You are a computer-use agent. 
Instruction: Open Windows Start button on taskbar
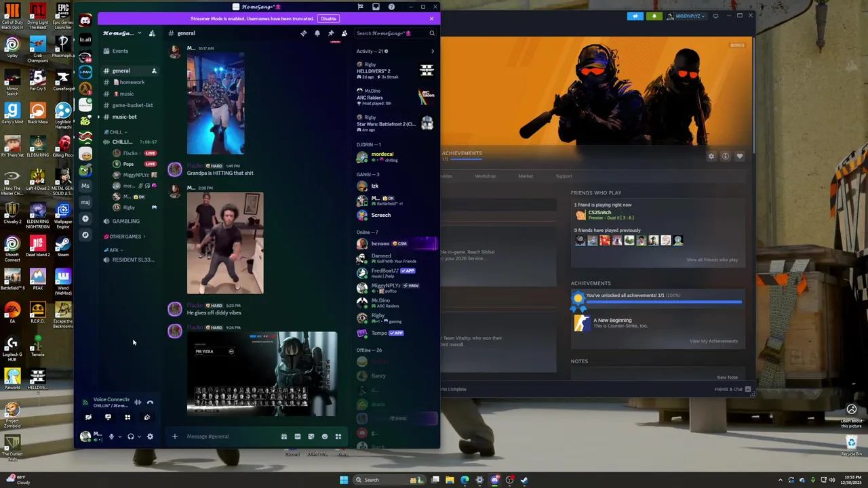(344, 480)
